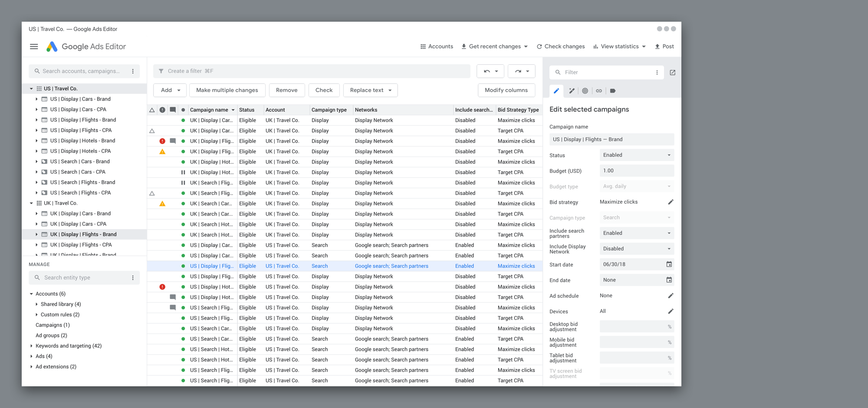Viewport: 868px width, 408px height.
Task: Click the calendar icon beside Start date
Action: coord(670,264)
